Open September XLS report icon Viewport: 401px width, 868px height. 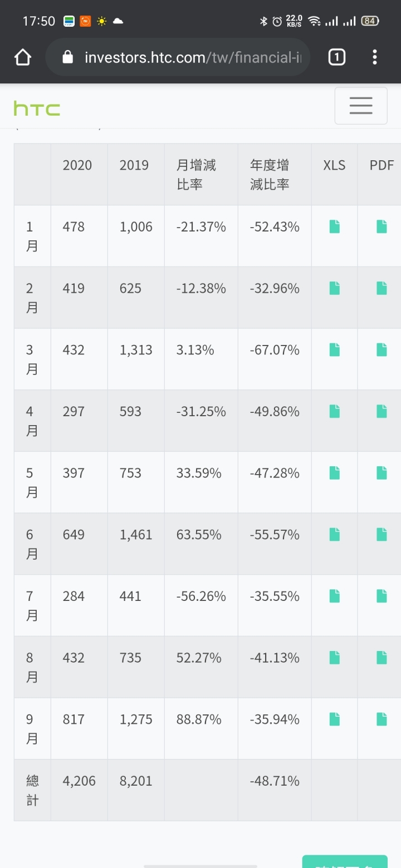334,719
